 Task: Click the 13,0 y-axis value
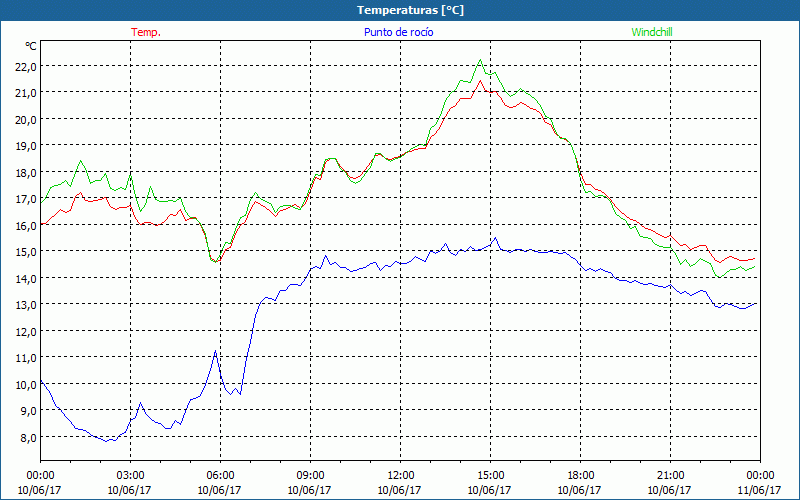point(26,305)
